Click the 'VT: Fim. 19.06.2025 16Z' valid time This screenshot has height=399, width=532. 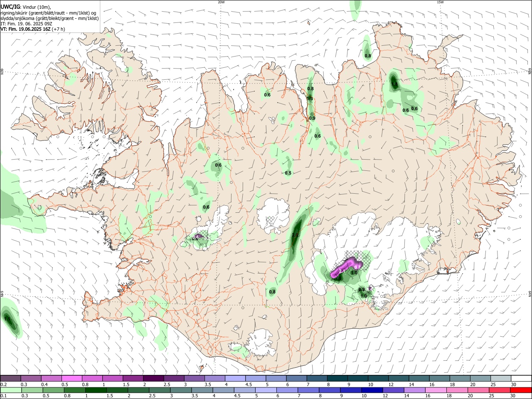click(x=26, y=30)
